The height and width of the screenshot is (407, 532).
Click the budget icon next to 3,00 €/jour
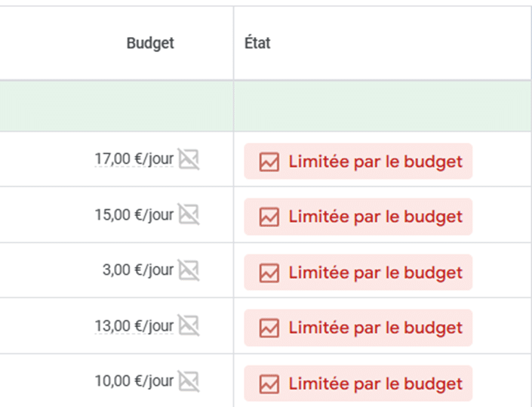tap(189, 270)
